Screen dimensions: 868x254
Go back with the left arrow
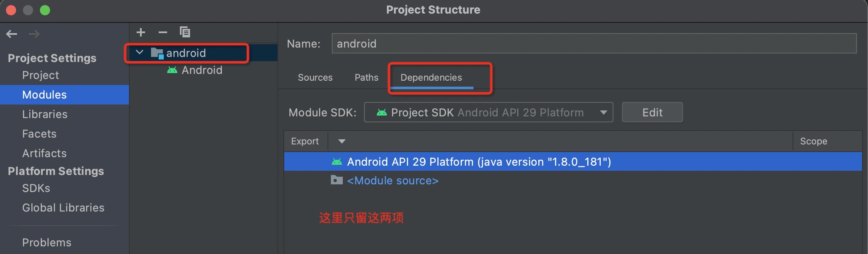point(12,34)
